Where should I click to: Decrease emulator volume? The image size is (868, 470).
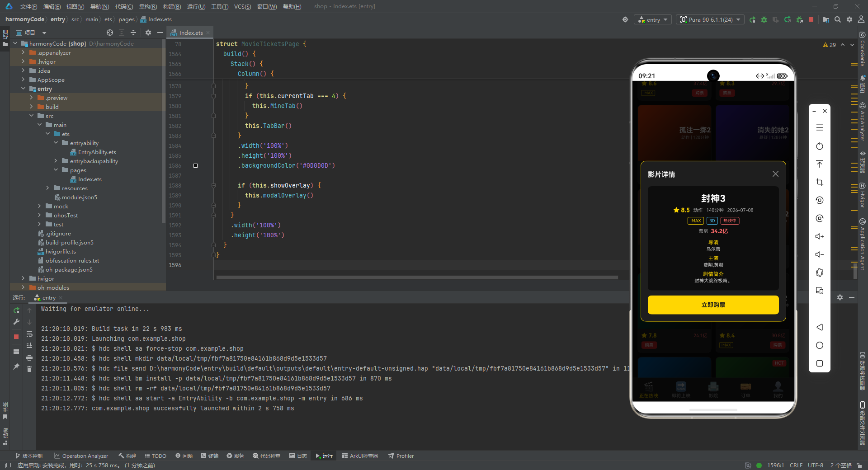pos(820,255)
